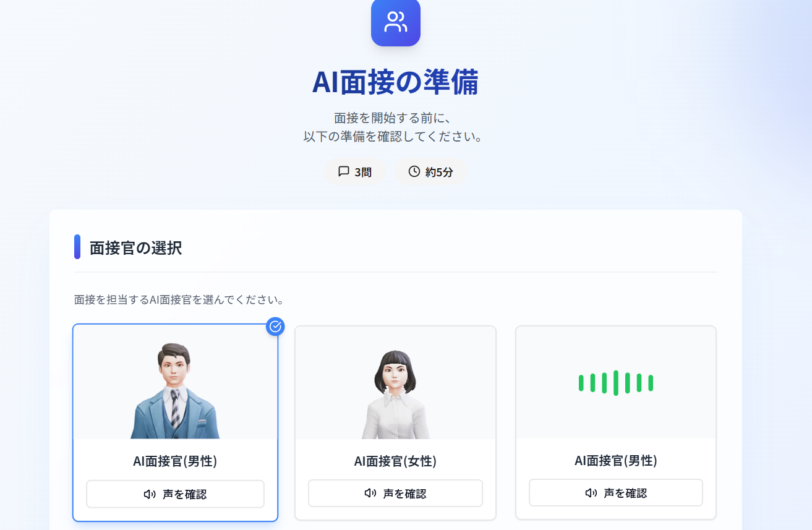The width and height of the screenshot is (812, 530).
Task: Click the speech bubble icon beside 3問
Action: tap(344, 171)
